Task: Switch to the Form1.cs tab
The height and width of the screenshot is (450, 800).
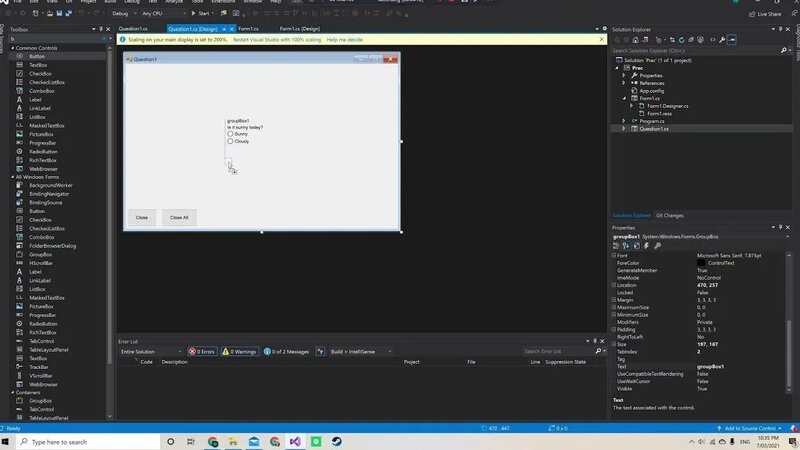Action: pyautogui.click(x=248, y=29)
